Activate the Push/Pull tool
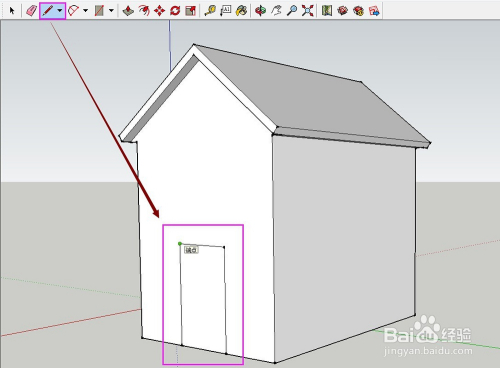Viewport: 500px width, 368px height. [128, 11]
